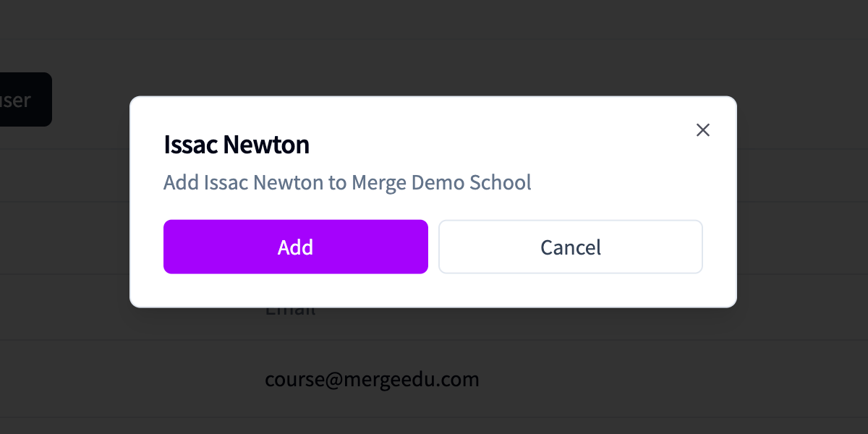Screen dimensions: 868x434
Task: Click the word Add on the purple button
Action: (296, 247)
